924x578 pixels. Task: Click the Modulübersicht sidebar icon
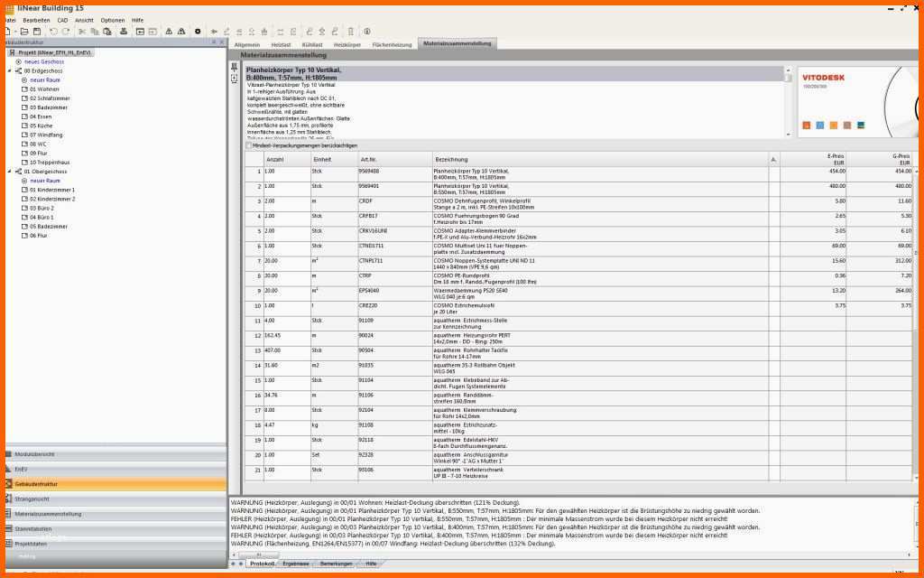[9, 454]
